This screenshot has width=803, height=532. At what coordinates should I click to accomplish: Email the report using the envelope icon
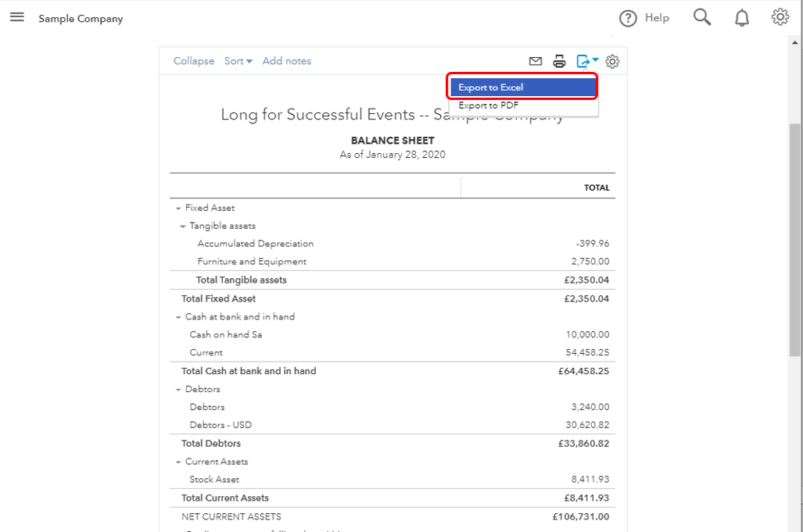(535, 62)
